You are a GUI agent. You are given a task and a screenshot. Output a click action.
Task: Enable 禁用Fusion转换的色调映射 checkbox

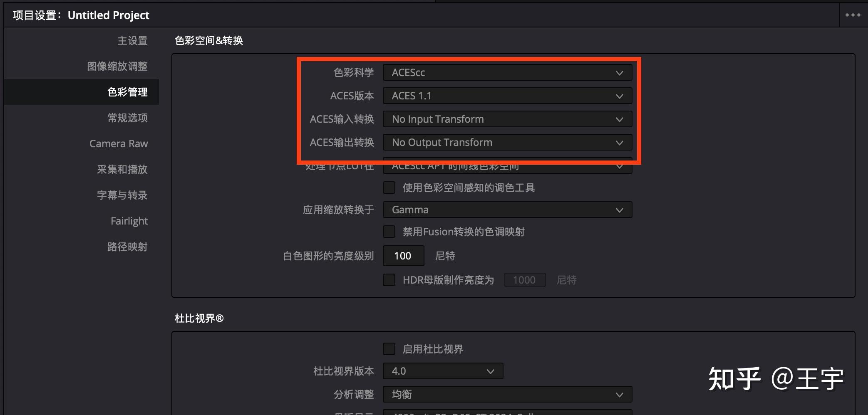389,231
